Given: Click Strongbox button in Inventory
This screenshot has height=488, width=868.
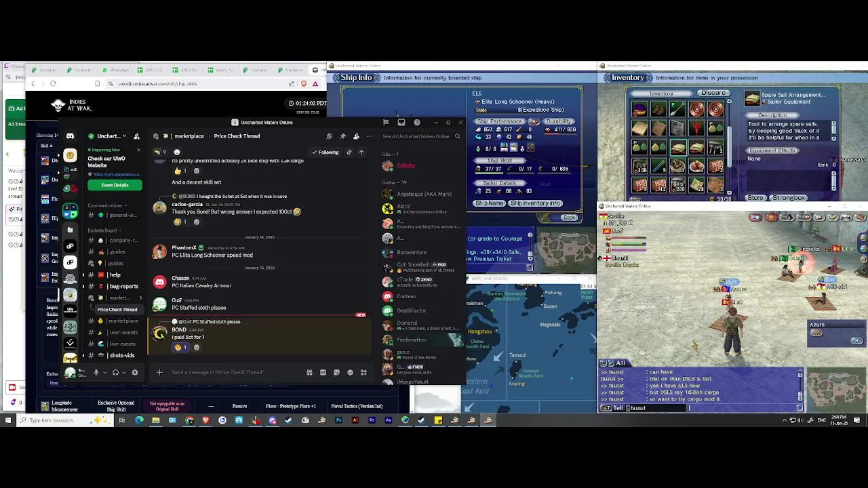Looking at the screenshot, I should 789,198.
